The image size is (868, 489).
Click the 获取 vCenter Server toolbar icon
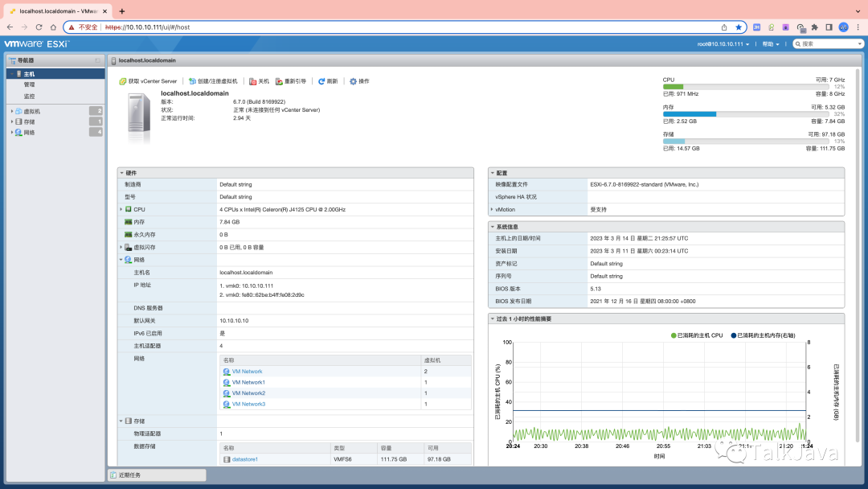coord(123,81)
